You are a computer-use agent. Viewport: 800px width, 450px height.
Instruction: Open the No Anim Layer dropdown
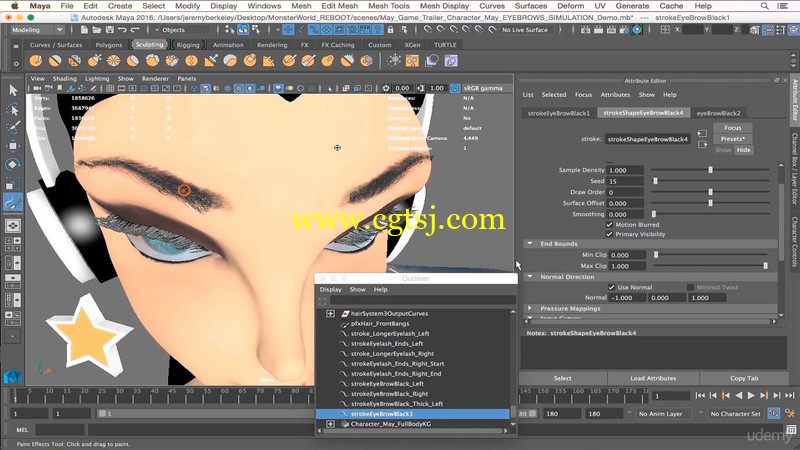tap(665, 414)
